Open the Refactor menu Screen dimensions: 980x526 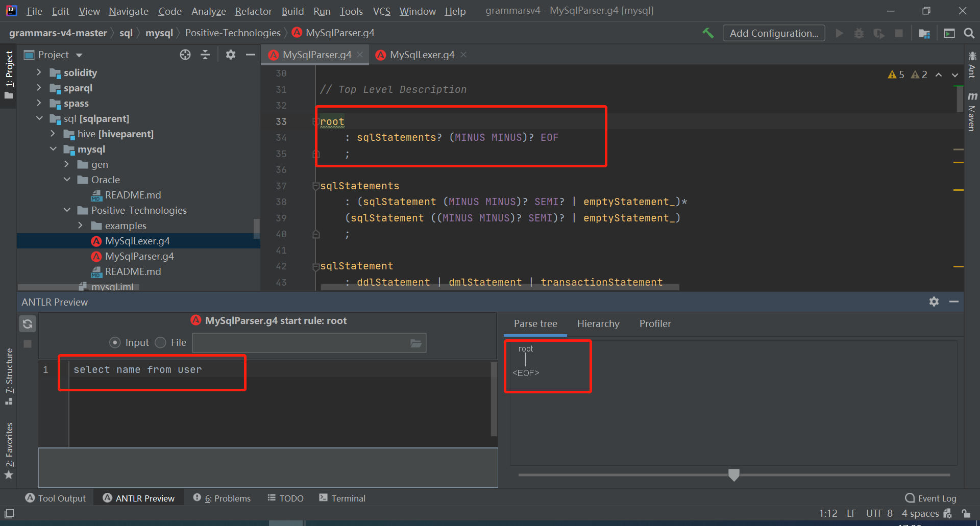253,11
